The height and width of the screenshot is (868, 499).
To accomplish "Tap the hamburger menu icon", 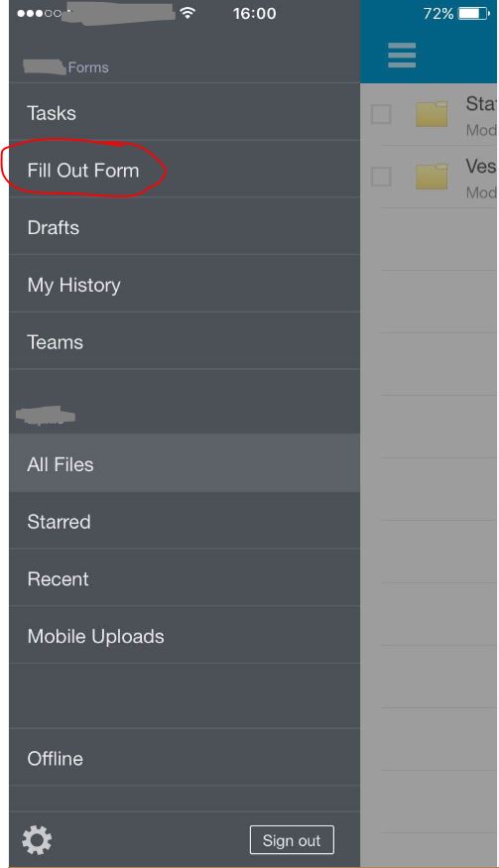I will coord(402,56).
